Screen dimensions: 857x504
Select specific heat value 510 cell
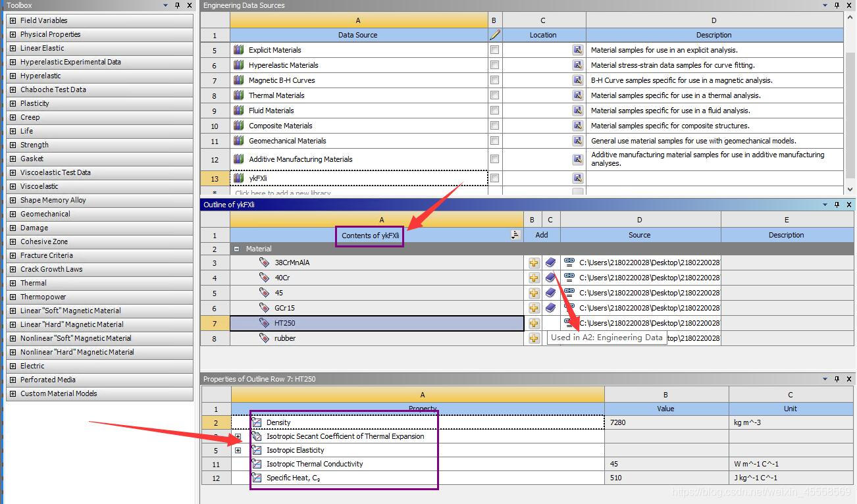coord(666,478)
